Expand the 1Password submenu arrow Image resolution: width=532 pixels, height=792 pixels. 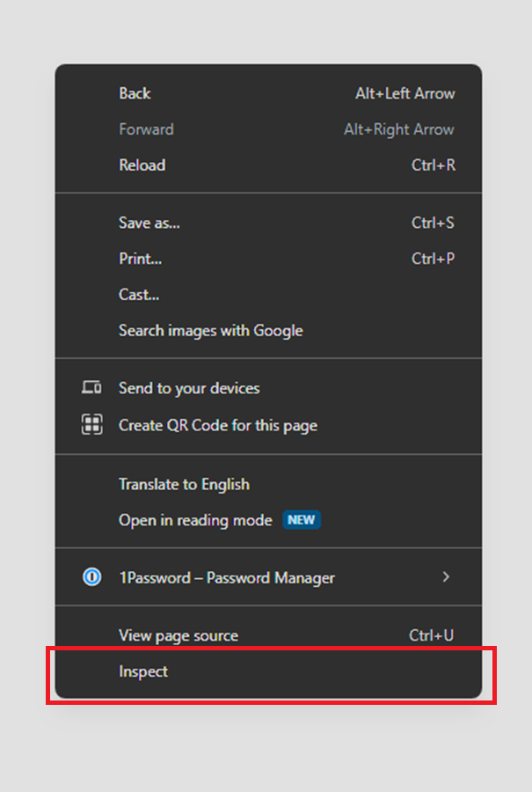click(x=446, y=576)
